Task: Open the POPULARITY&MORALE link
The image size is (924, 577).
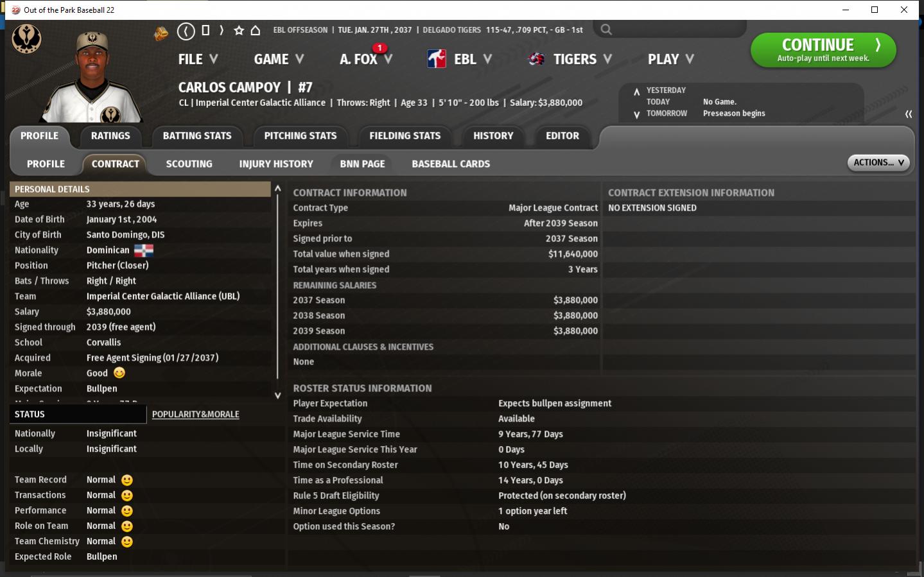Action: pos(195,415)
